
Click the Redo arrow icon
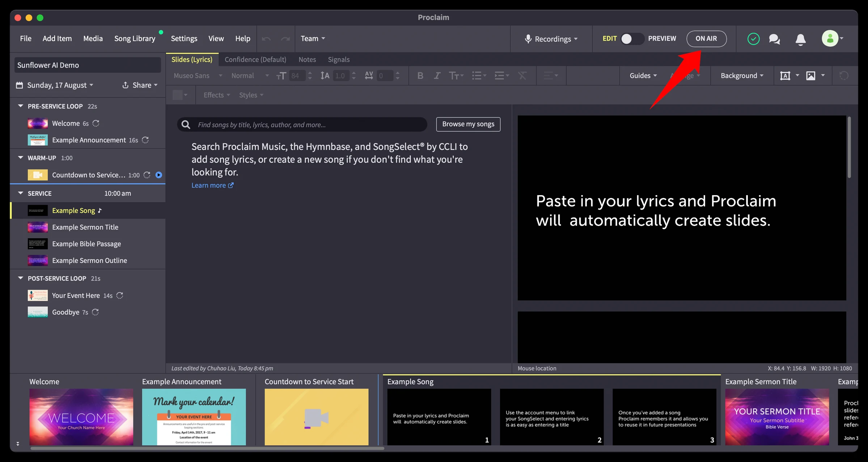pyautogui.click(x=285, y=39)
